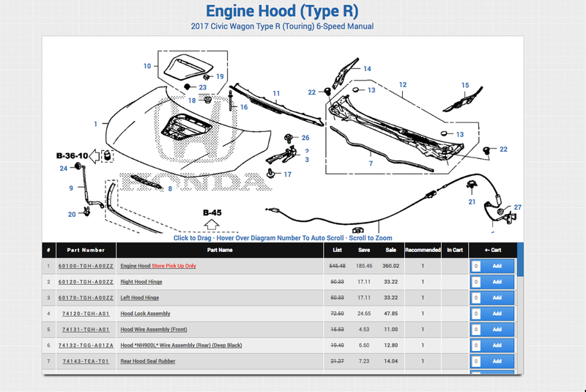This screenshot has height=392, width=586.
Task: Click the In Cart column header
Action: pos(455,251)
